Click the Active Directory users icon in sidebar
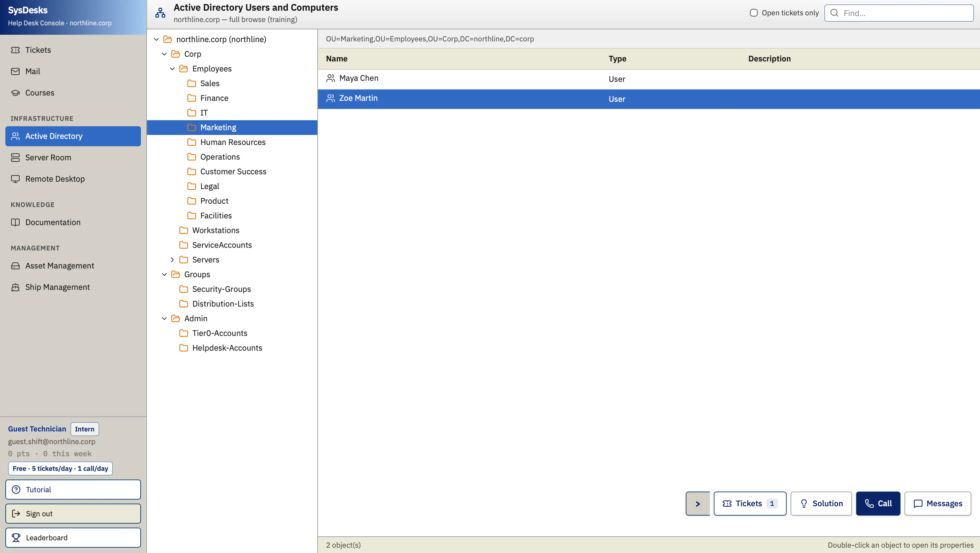Screen dimensions: 980x553 point(15,136)
